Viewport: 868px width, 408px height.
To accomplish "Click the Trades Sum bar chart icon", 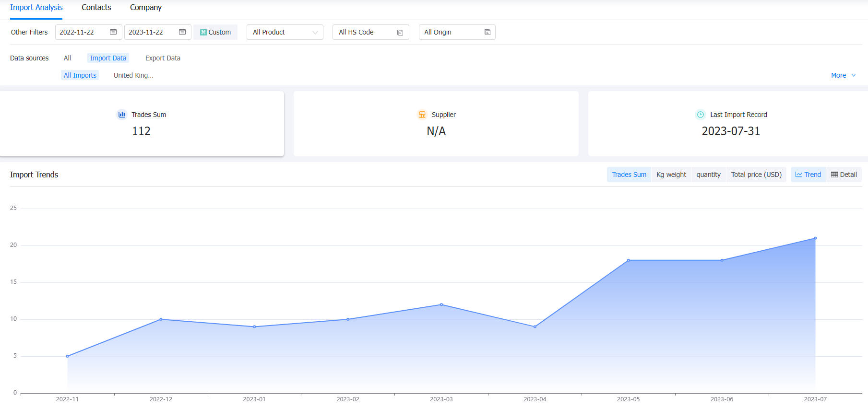I will [x=122, y=115].
